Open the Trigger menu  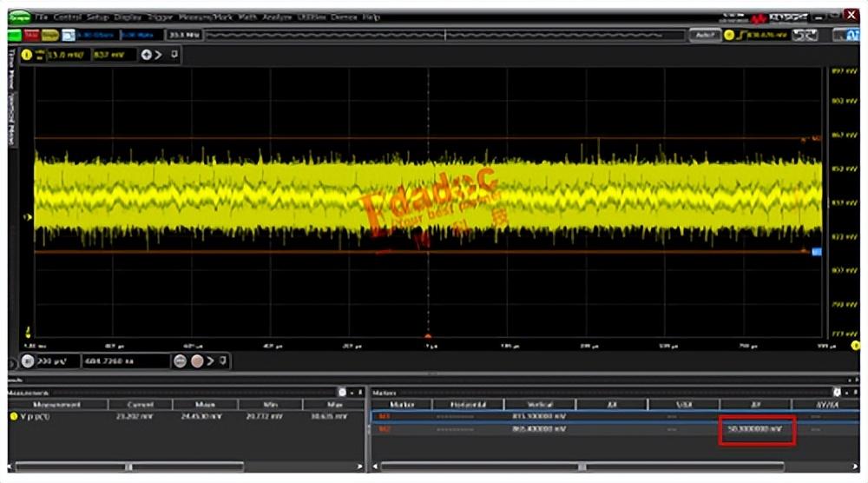point(160,17)
